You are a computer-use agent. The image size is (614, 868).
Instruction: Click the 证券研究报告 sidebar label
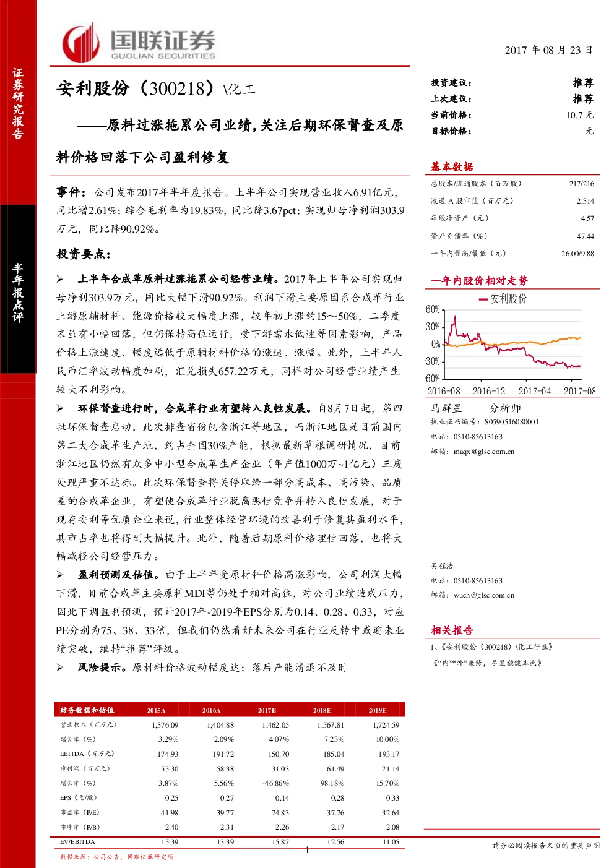click(17, 103)
